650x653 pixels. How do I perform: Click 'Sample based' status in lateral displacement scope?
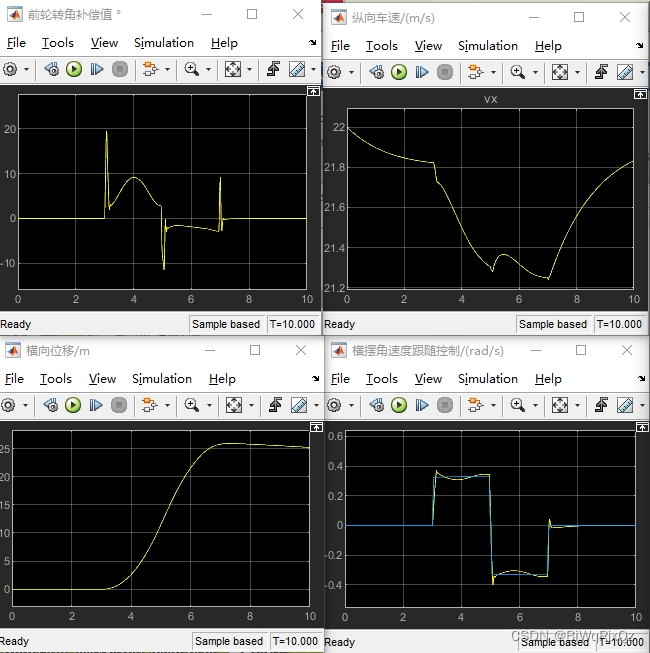click(x=229, y=641)
